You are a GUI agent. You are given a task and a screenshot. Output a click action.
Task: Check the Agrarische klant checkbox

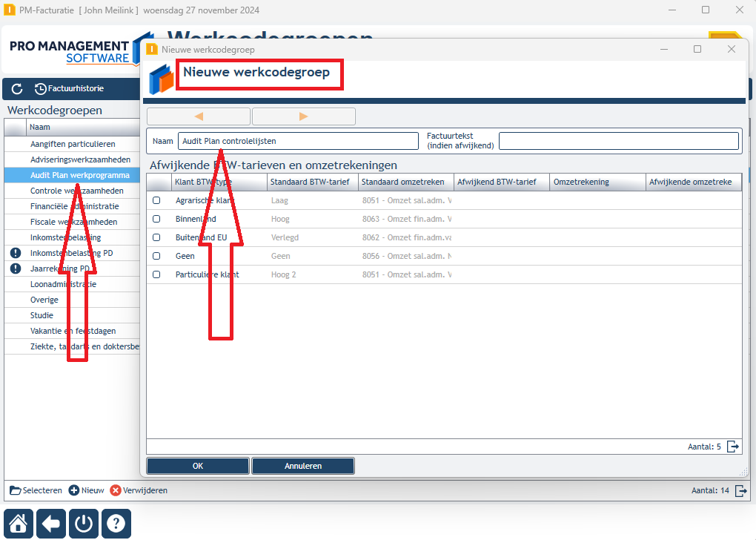pyautogui.click(x=156, y=200)
